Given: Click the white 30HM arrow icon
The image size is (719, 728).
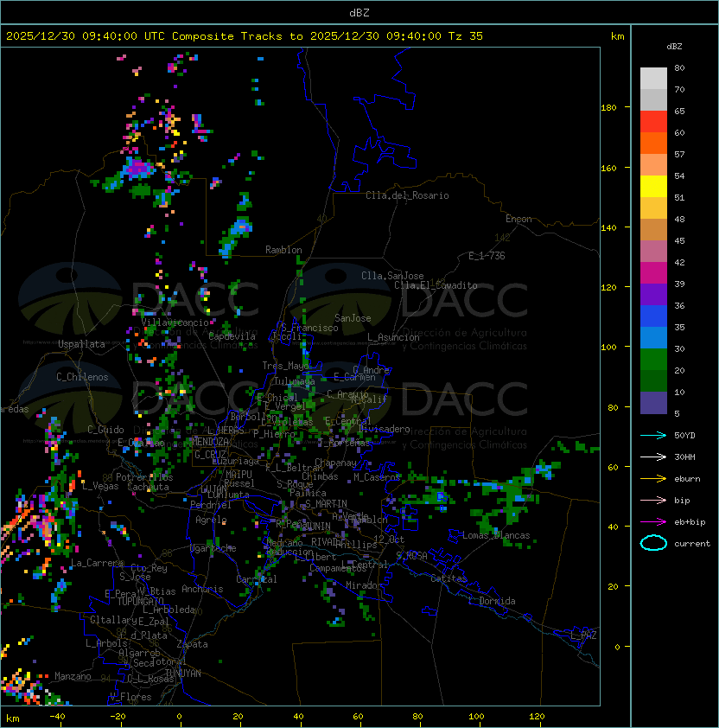Looking at the screenshot, I should 653,457.
